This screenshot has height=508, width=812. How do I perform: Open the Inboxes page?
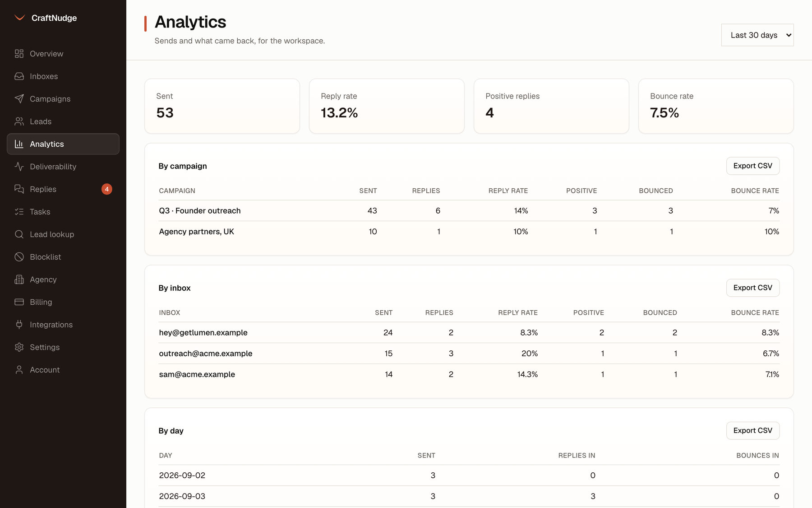tap(63, 76)
